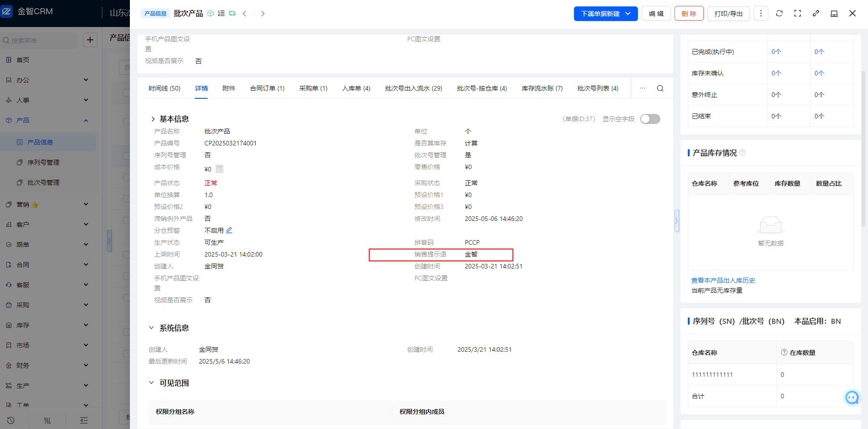Click the green truck icon in header
This screenshot has width=868, height=429.
click(x=232, y=14)
